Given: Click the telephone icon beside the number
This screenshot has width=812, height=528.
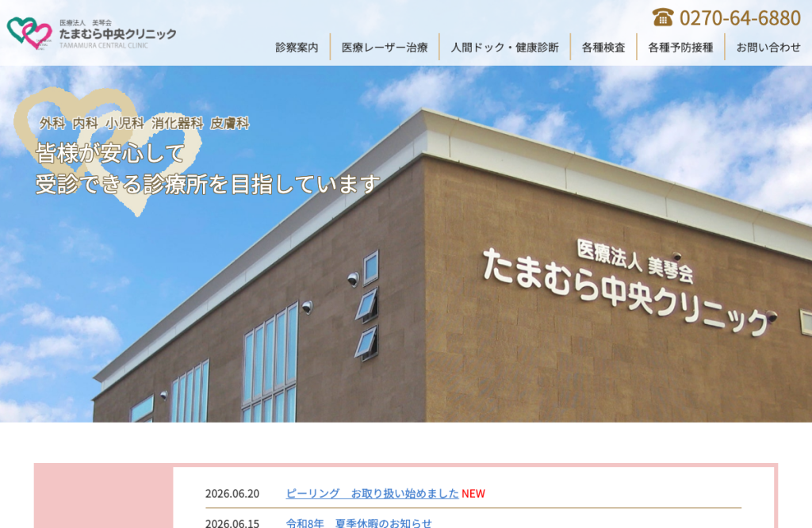Looking at the screenshot, I should (662, 17).
